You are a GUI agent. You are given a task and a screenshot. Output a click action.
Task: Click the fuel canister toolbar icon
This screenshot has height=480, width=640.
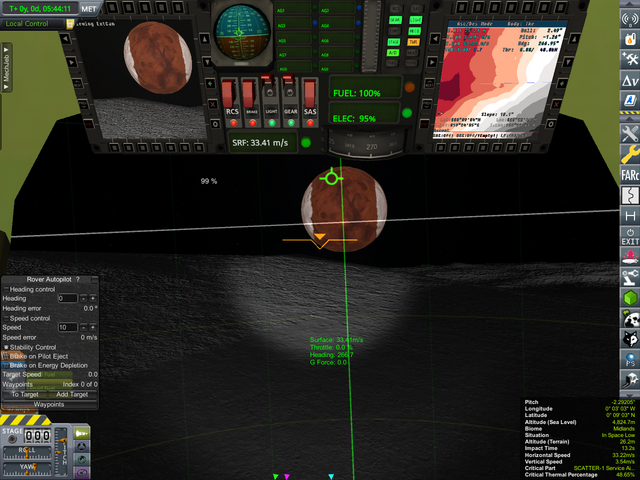coord(630,39)
